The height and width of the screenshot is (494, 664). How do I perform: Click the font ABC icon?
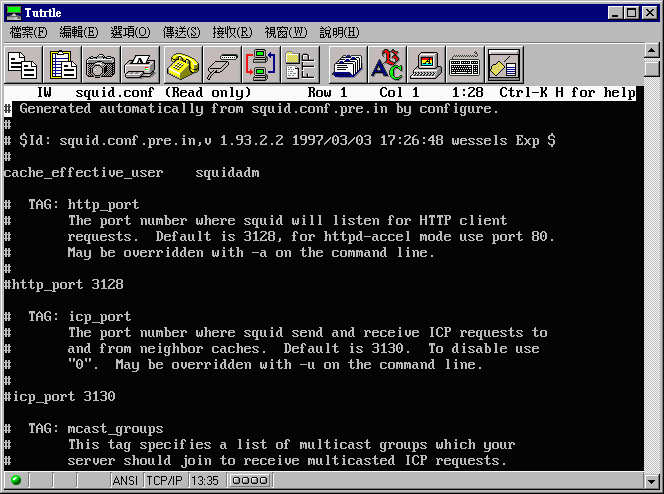(387, 65)
